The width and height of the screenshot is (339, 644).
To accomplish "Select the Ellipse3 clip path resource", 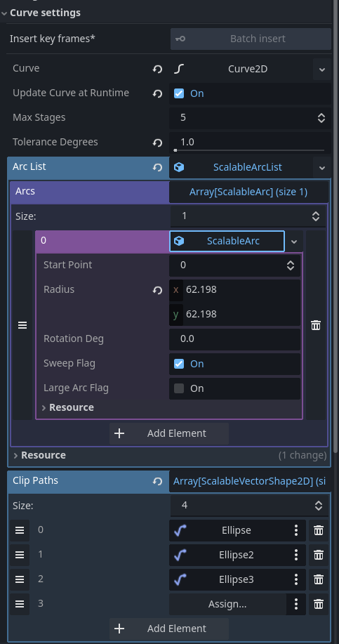I will tap(228, 580).
